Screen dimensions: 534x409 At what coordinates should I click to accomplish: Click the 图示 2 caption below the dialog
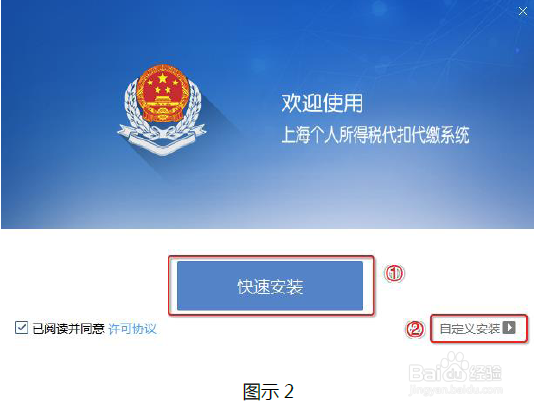(x=268, y=391)
